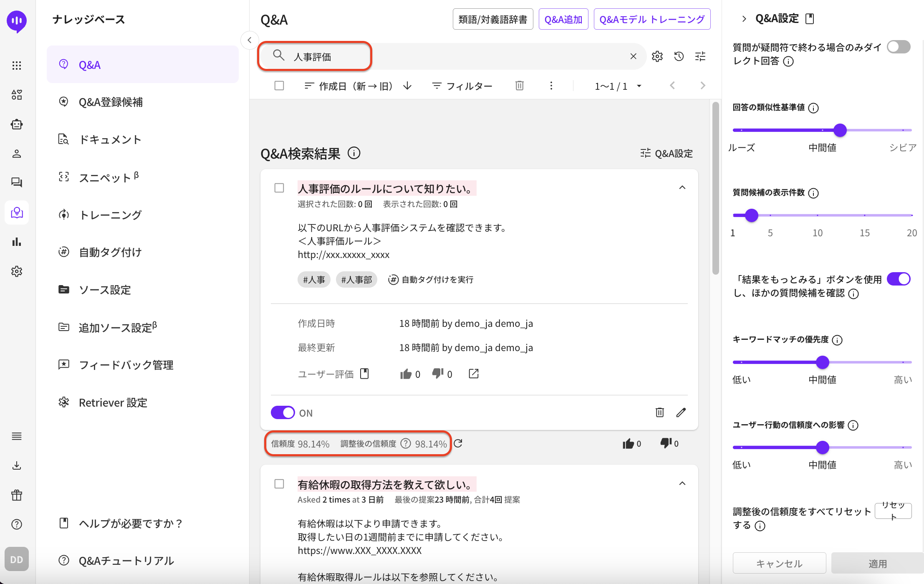Click the pencil edit icon on Q&A card

coord(681,412)
